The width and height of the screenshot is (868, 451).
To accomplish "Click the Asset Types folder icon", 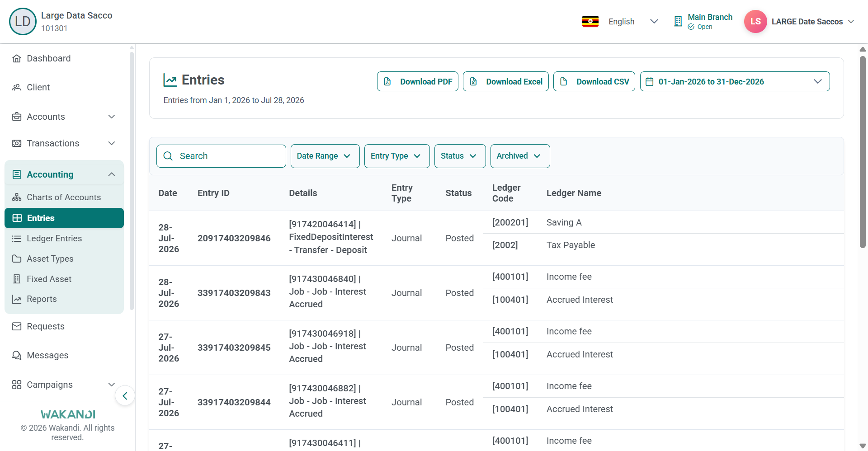I will click(x=17, y=258).
